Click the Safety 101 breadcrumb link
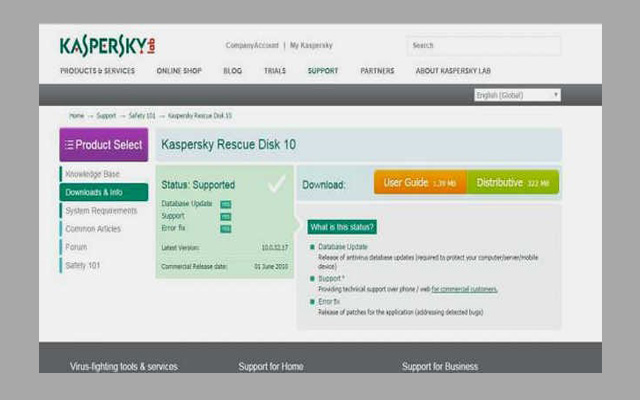The height and width of the screenshot is (400, 640). pyautogui.click(x=142, y=116)
